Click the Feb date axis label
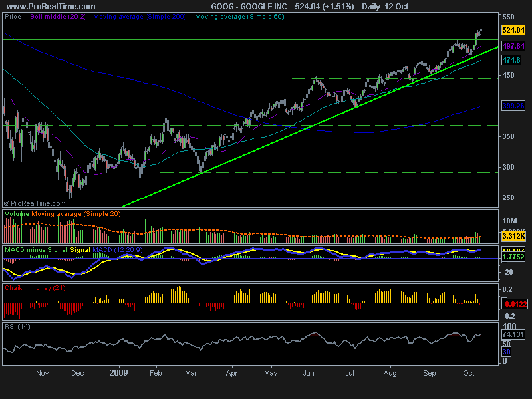Screen dimensions: 532x399 156,373
